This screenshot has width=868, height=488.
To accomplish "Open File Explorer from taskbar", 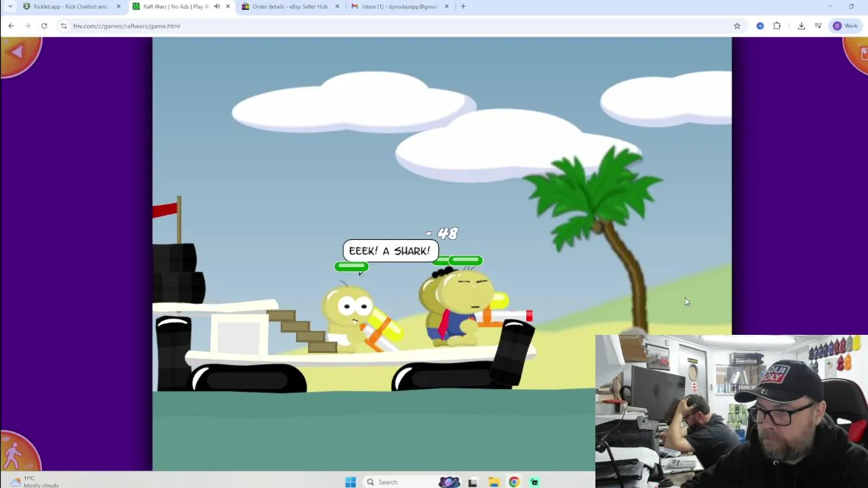I will pyautogui.click(x=494, y=482).
